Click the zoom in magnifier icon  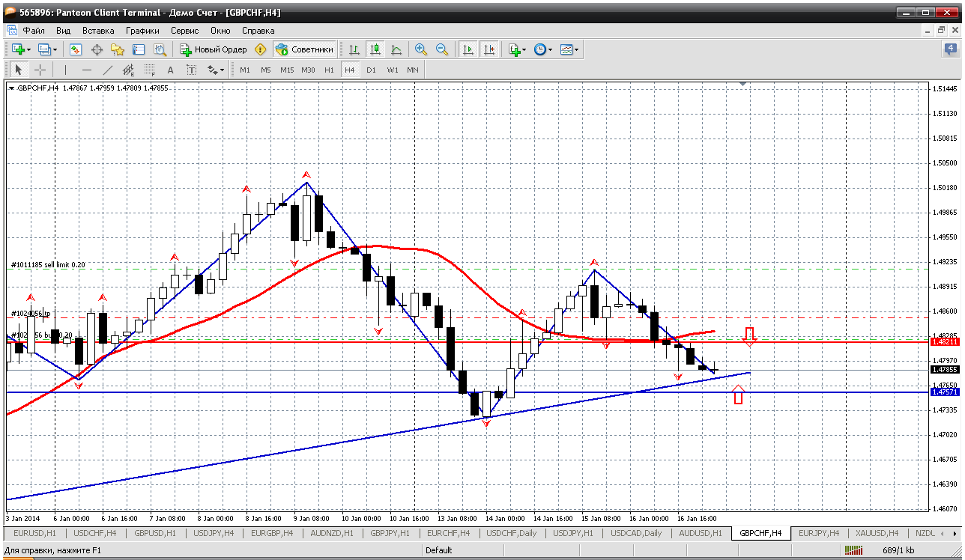pyautogui.click(x=421, y=49)
